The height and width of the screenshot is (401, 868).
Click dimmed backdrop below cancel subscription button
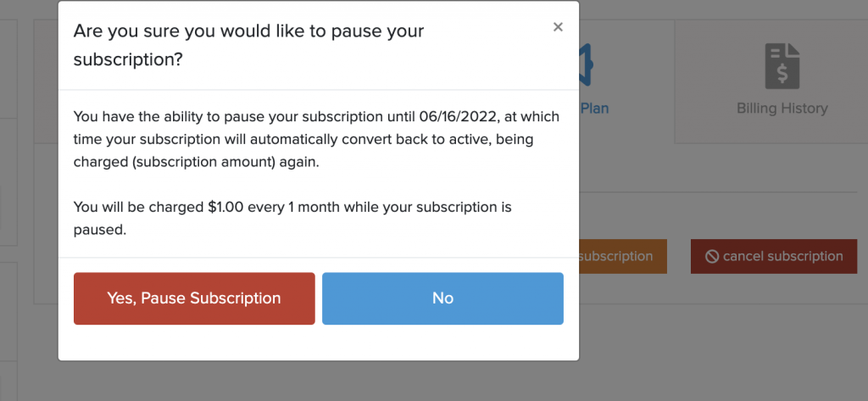pyautogui.click(x=773, y=339)
